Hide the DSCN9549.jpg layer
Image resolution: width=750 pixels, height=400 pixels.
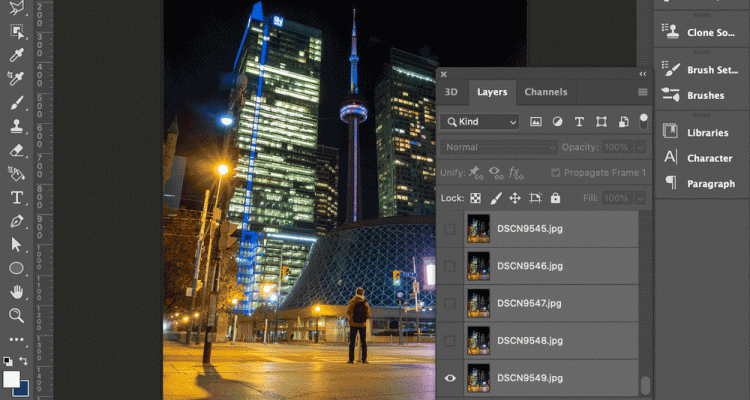point(450,378)
